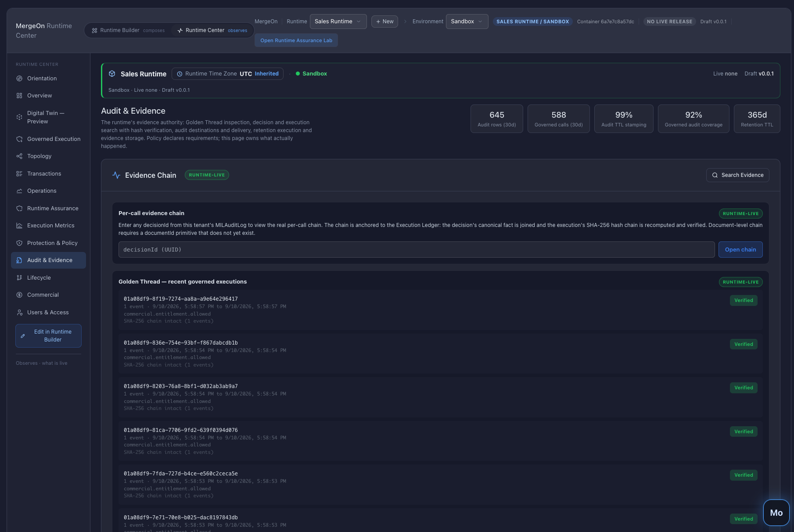The height and width of the screenshot is (532, 794).
Task: Click RUNTIME-LIVE badge next to Evidence Chain
Action: pyautogui.click(x=207, y=175)
